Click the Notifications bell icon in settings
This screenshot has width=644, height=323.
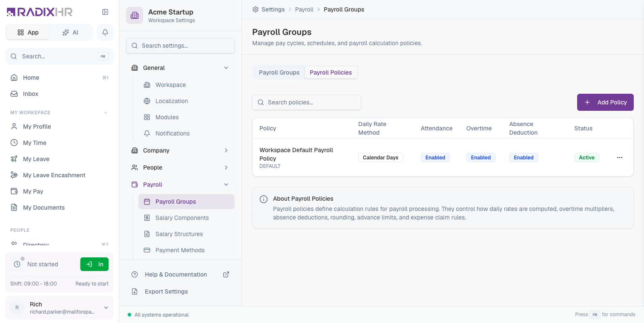click(x=147, y=133)
